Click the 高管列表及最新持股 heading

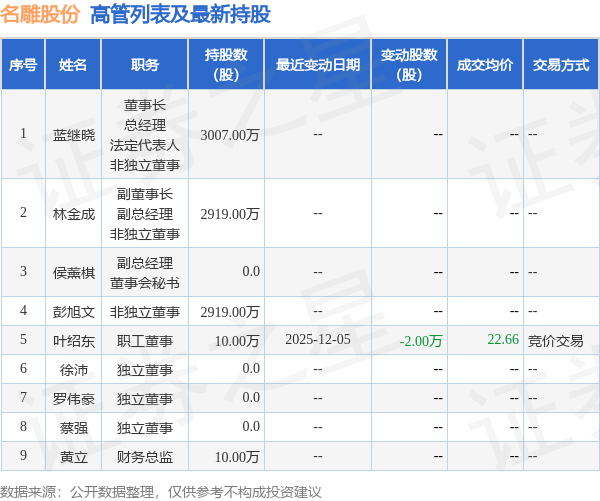point(180,15)
